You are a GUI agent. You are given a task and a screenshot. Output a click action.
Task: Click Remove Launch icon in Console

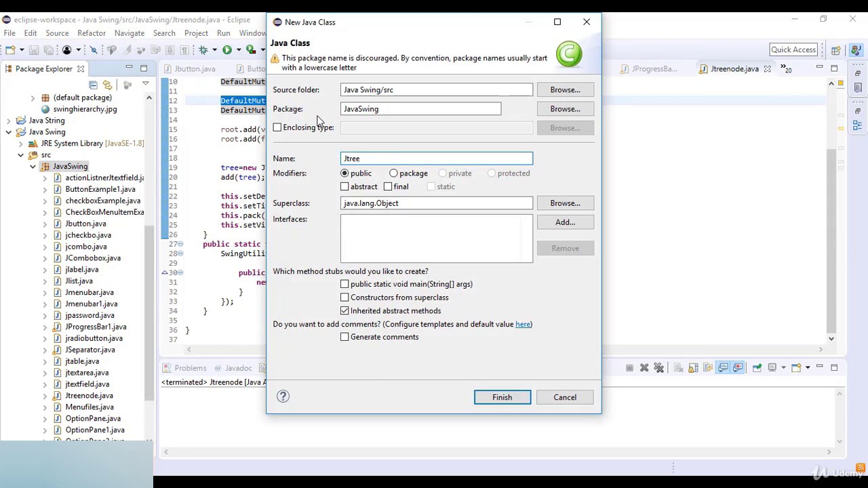click(x=644, y=367)
